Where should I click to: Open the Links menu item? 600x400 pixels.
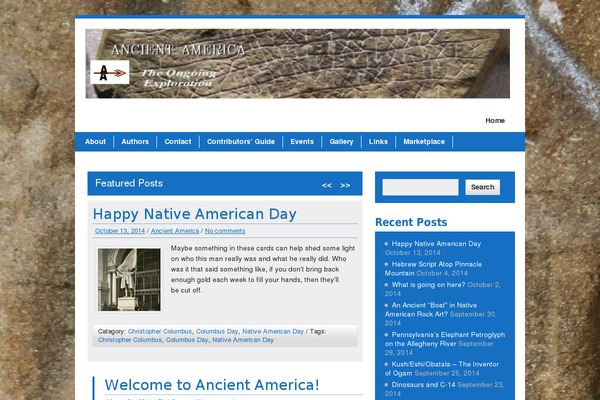click(x=378, y=142)
